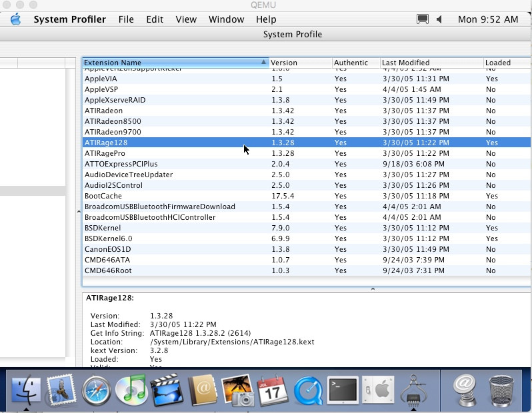Click the @ spring website icon in Dock
The height and width of the screenshot is (413, 532).
(465, 390)
